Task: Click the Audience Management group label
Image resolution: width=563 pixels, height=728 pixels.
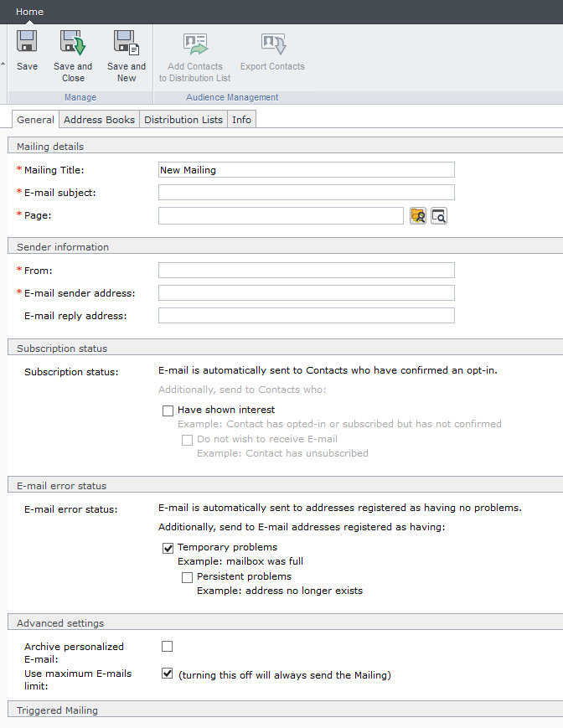Action: tap(232, 97)
